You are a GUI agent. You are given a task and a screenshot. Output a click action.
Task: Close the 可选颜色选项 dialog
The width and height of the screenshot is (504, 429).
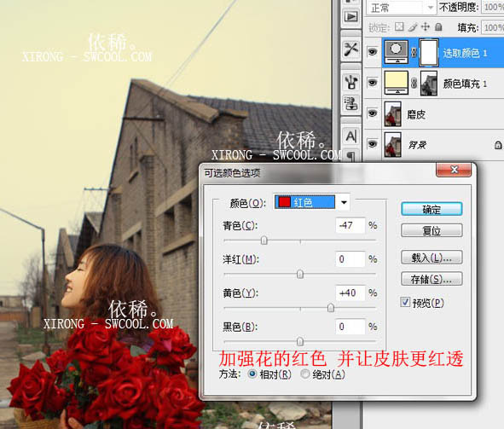454,170
